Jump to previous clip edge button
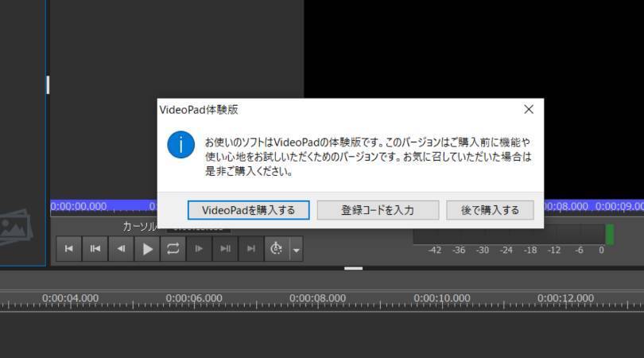The height and width of the screenshot is (358, 644). click(x=95, y=249)
